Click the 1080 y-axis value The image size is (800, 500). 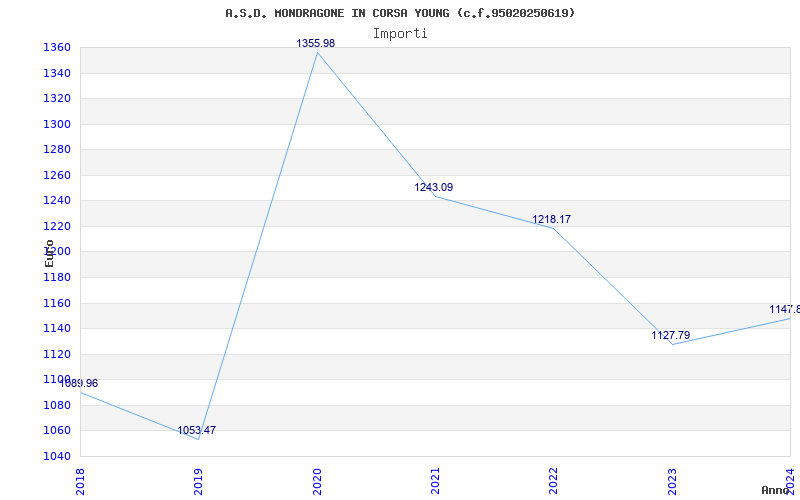[57, 405]
